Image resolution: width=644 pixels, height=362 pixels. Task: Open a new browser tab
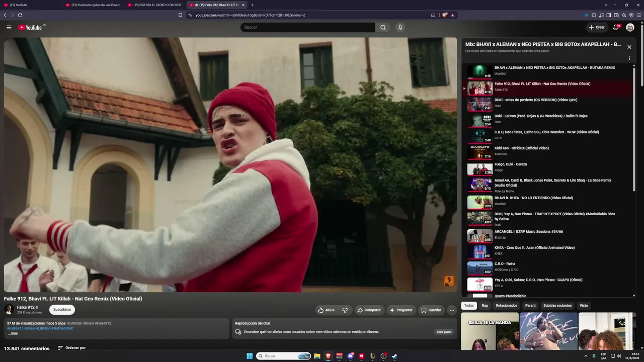click(253, 5)
